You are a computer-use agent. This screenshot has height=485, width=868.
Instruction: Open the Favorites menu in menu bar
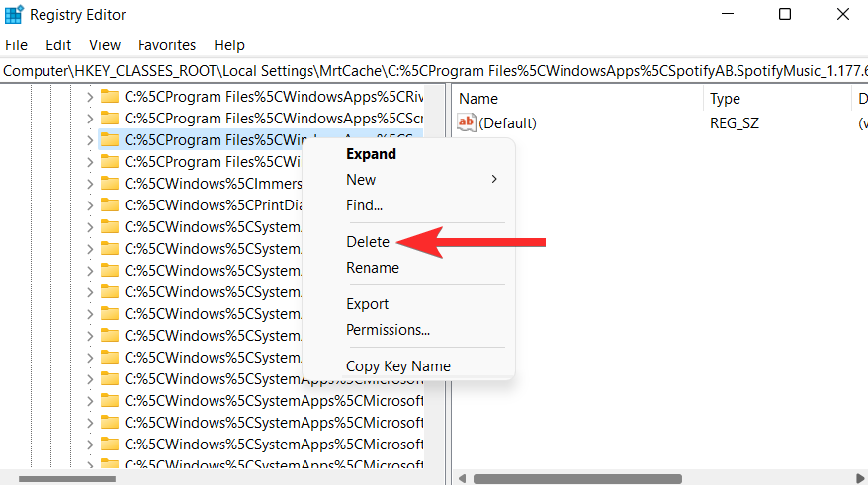167,45
